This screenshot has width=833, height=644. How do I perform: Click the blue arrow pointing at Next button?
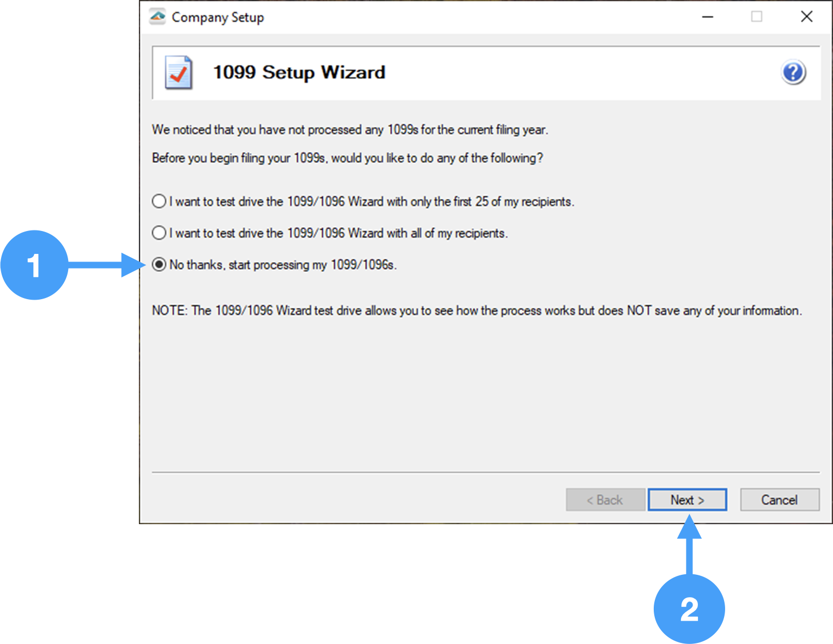pyautogui.click(x=689, y=545)
